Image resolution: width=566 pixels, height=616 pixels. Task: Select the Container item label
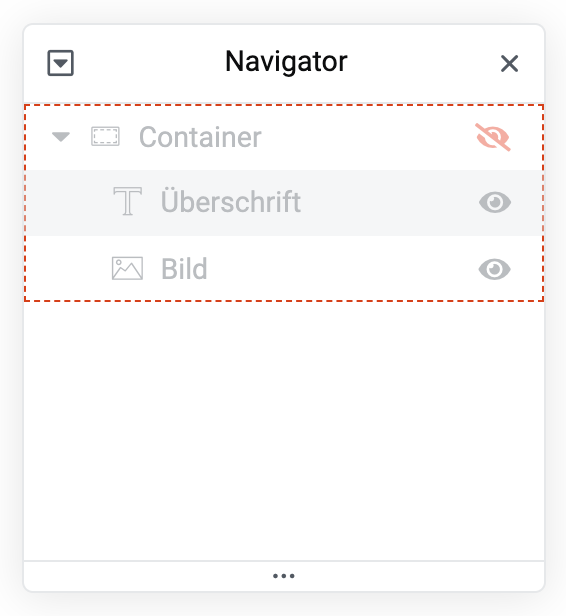tap(200, 137)
